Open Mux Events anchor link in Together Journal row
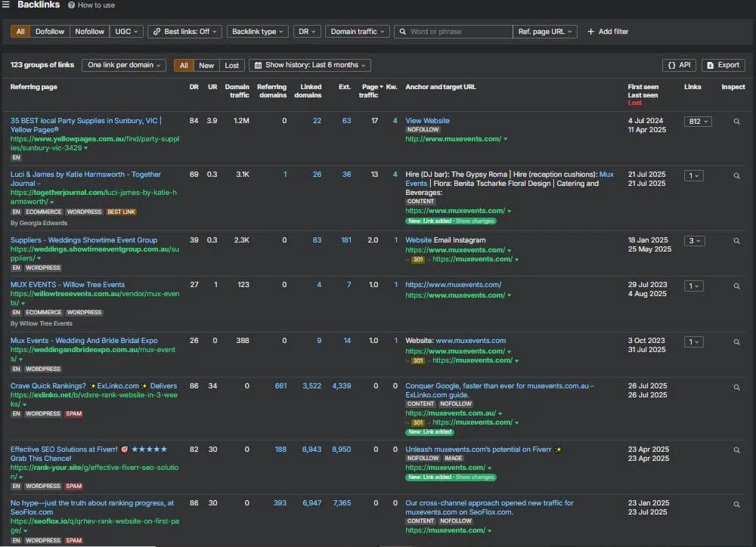 tap(510, 179)
